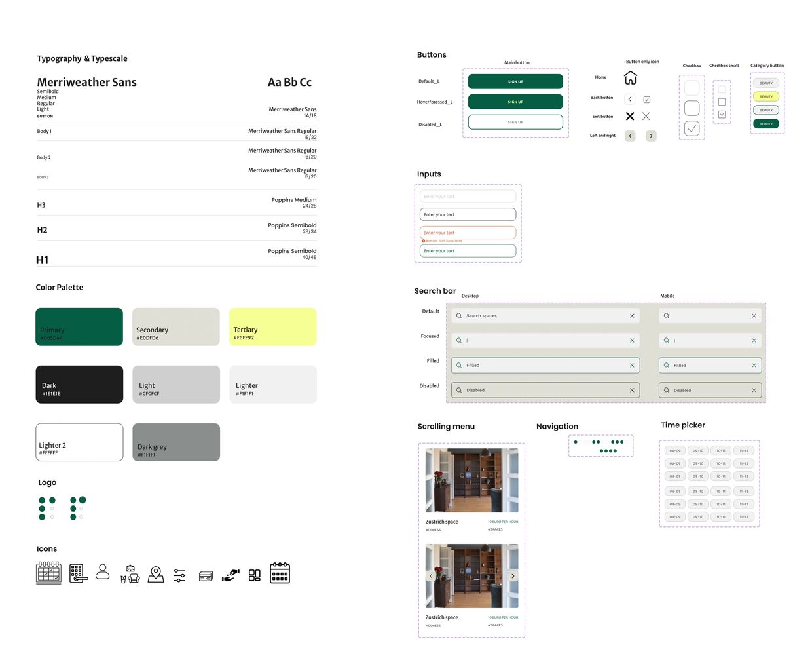812x654 pixels.
Task: Click the dark green BEAUTY category button
Action: point(766,123)
